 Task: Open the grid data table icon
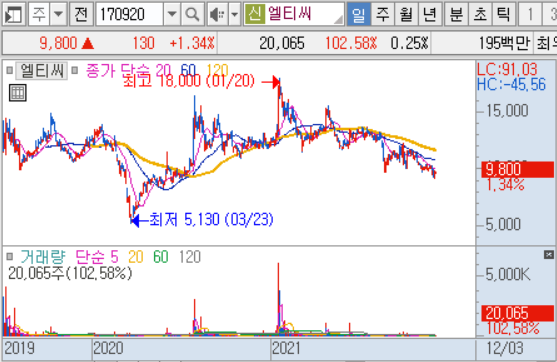click(17, 93)
